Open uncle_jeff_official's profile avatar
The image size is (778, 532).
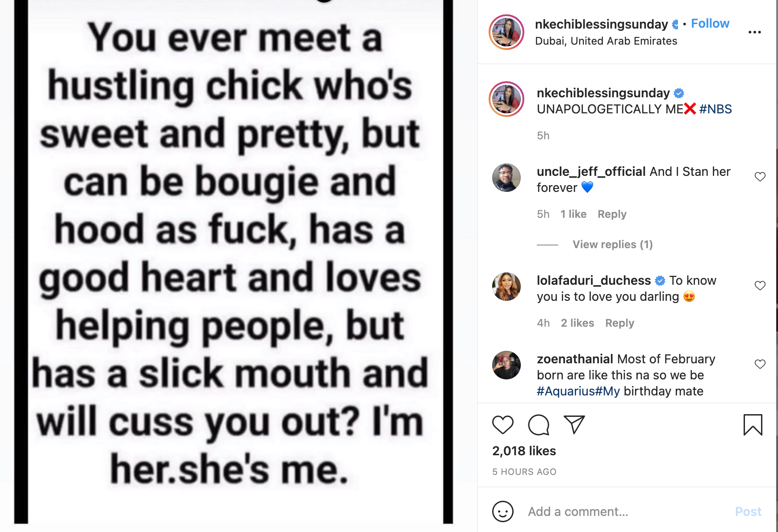(506, 178)
